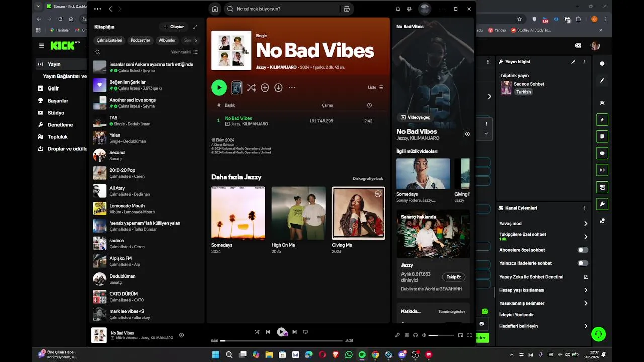Adjust the volume slider

[440, 335]
